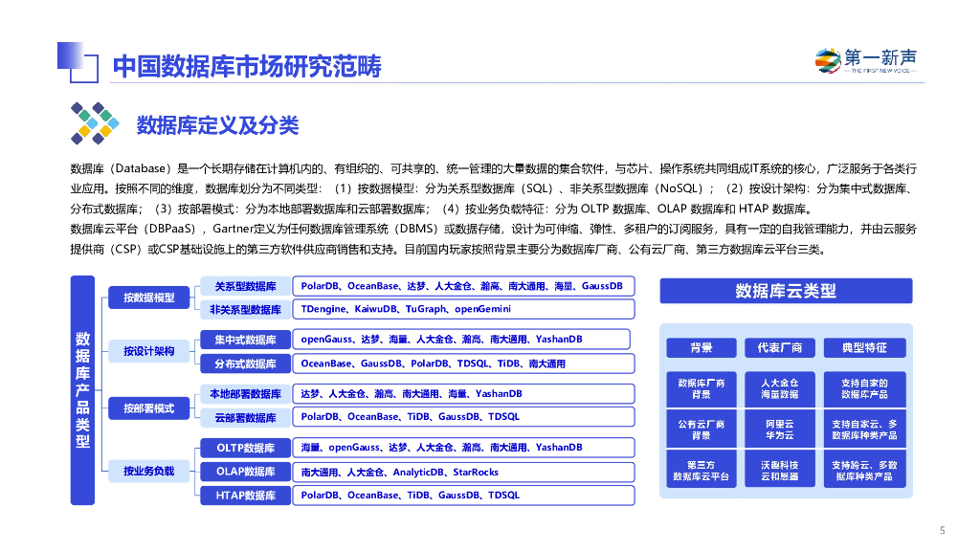The width and height of the screenshot is (980, 551).
Task: Select the 分布式数据库 label
Action: point(245,364)
